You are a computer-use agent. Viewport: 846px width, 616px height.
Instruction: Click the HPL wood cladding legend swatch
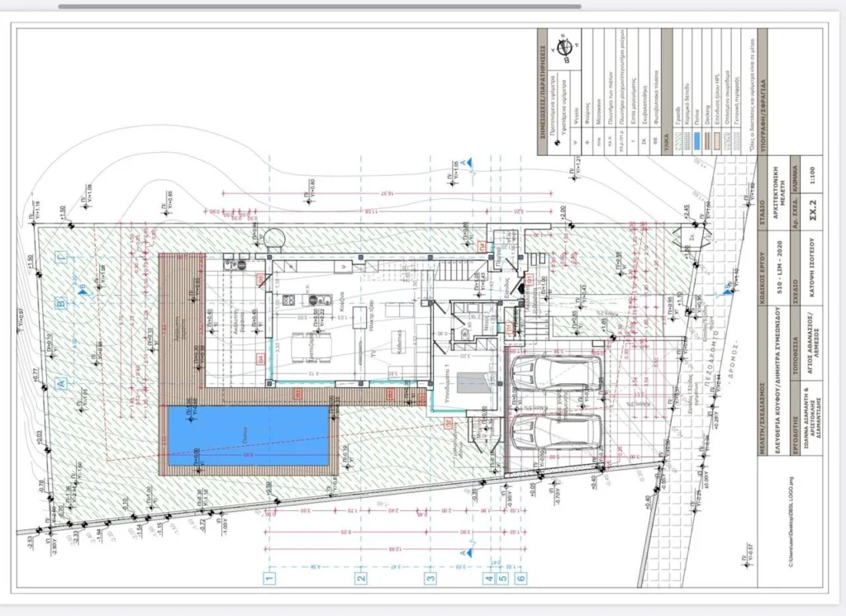click(719, 140)
